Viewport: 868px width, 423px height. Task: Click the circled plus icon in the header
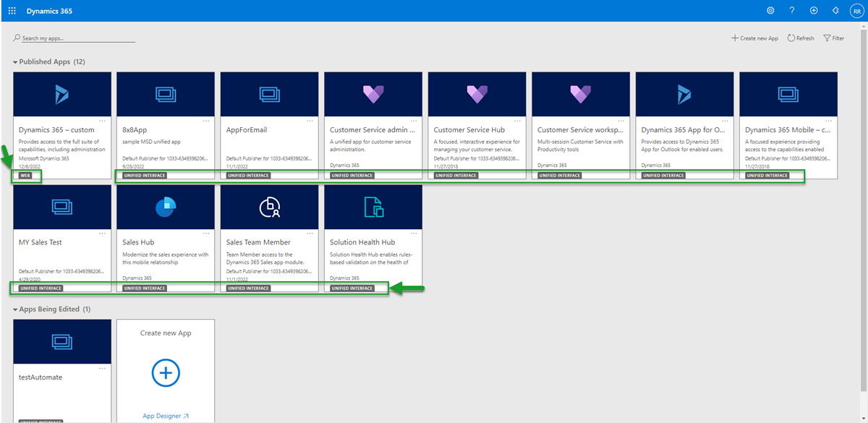pyautogui.click(x=814, y=10)
